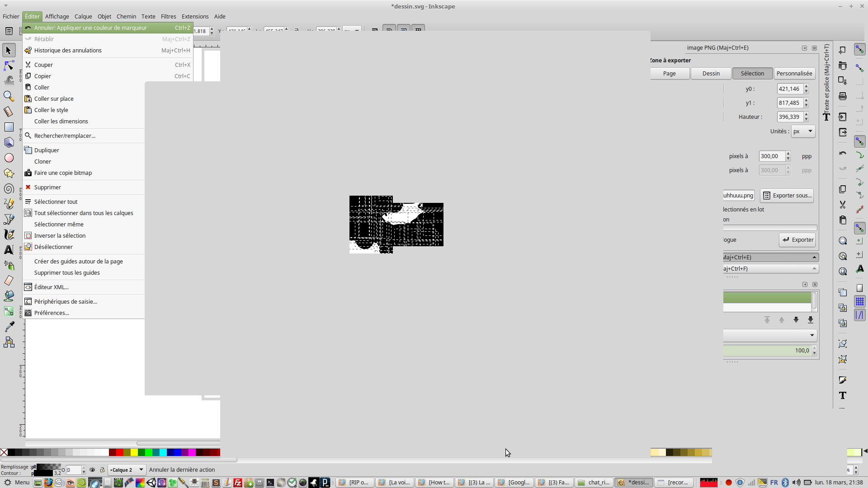Select the Node edit tool
The width and height of the screenshot is (868, 488).
click(x=9, y=66)
